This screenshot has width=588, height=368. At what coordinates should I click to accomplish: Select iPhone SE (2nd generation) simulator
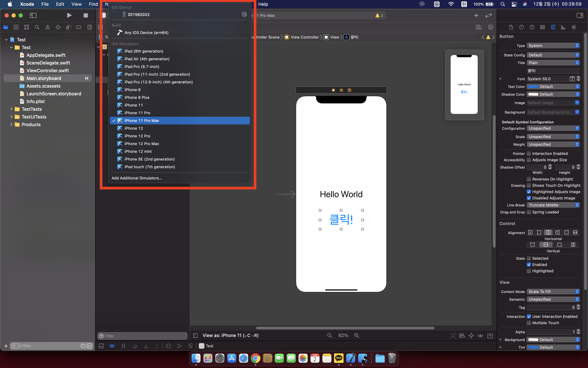click(x=180, y=159)
